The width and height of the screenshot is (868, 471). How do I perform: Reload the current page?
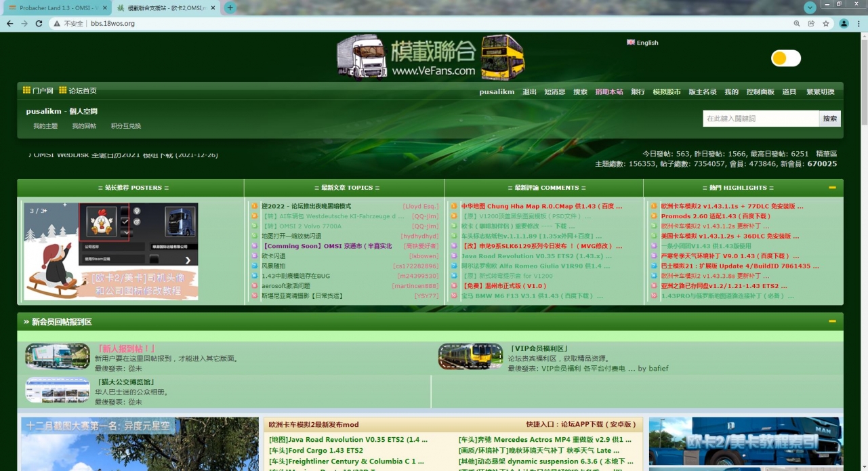(x=39, y=23)
